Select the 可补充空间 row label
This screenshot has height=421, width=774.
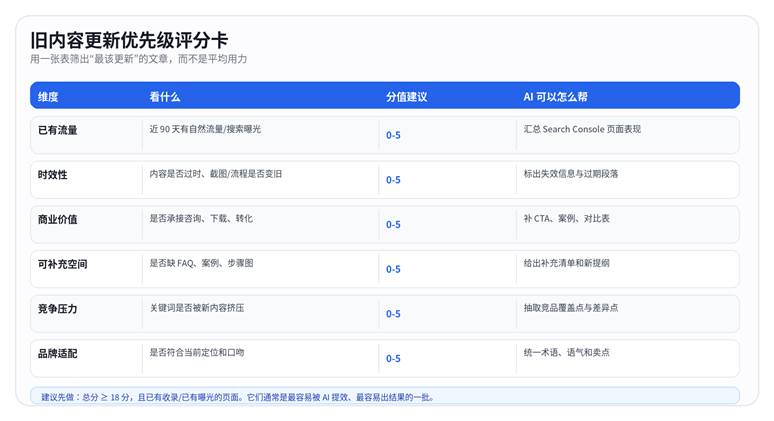(63, 264)
